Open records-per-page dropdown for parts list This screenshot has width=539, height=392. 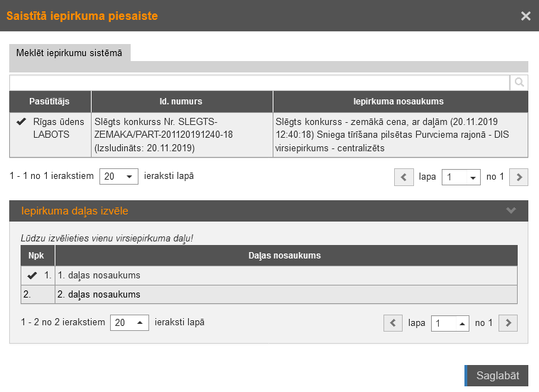[129, 323]
